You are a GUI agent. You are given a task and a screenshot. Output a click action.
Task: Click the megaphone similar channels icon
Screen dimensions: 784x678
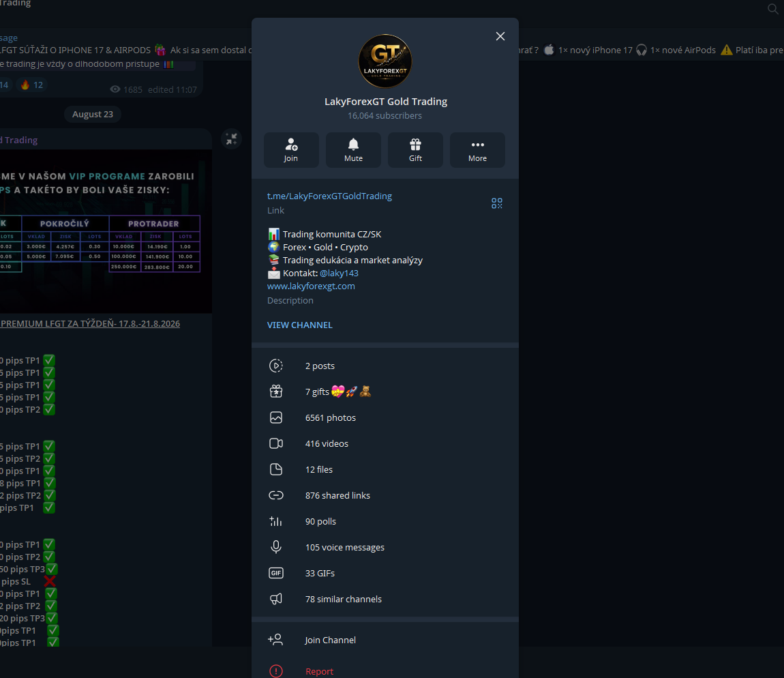tap(276, 599)
